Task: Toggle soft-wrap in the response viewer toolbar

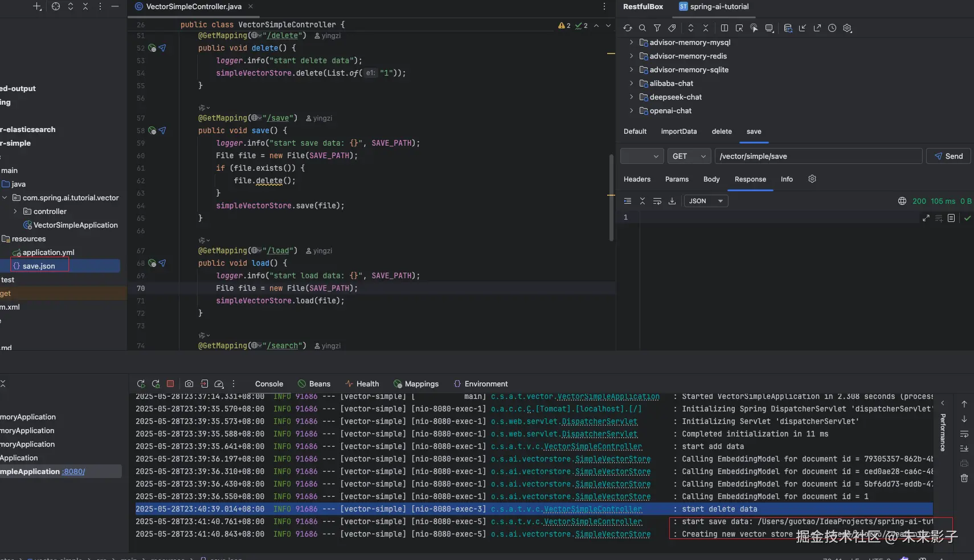Action: (657, 201)
